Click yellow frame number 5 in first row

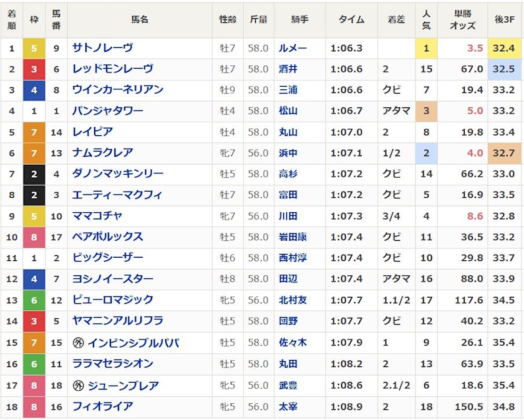click(x=34, y=47)
